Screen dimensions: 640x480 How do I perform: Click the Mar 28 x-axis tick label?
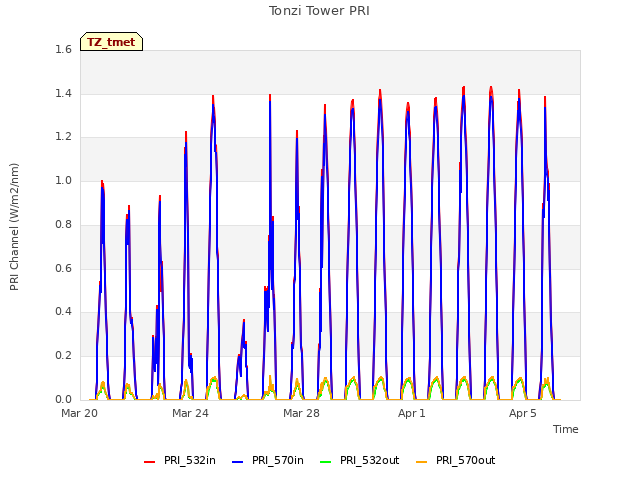pos(302,413)
